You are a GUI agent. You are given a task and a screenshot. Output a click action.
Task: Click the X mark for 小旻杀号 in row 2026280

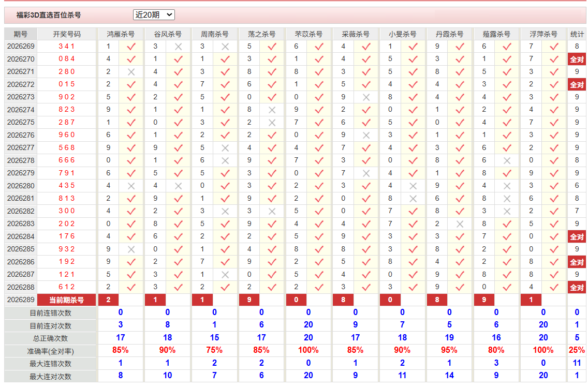413,186
